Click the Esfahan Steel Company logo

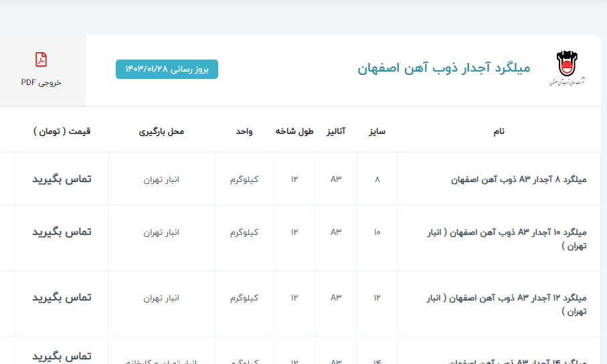(570, 68)
